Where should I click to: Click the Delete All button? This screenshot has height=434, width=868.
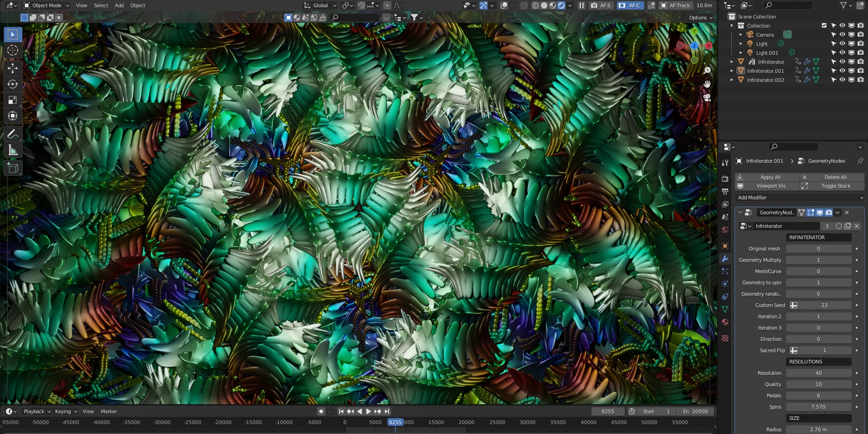[832, 177]
